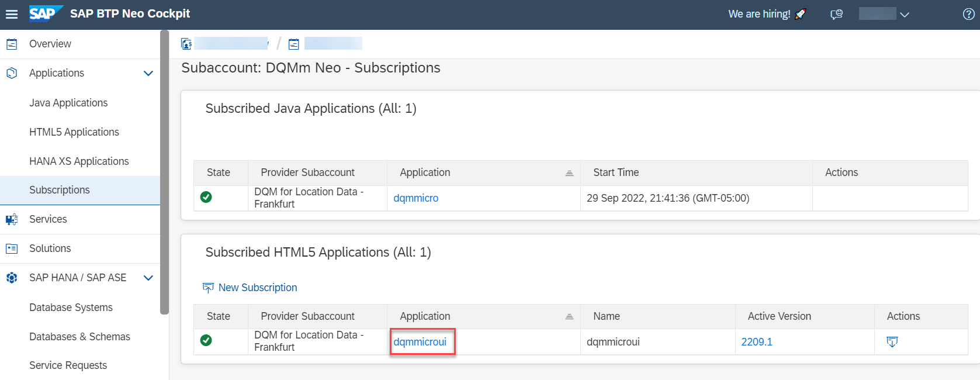
Task: Open HANA XS Applications
Action: (x=79, y=161)
